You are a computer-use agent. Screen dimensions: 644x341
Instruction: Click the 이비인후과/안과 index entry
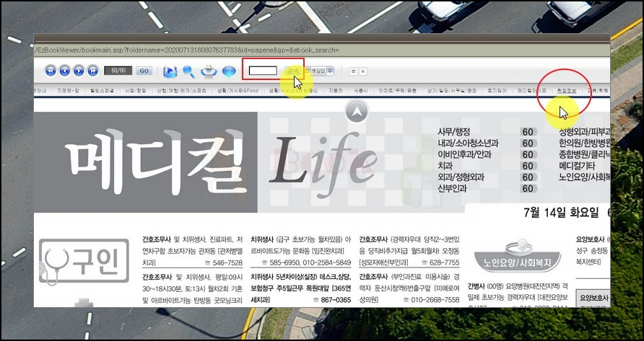tap(464, 155)
